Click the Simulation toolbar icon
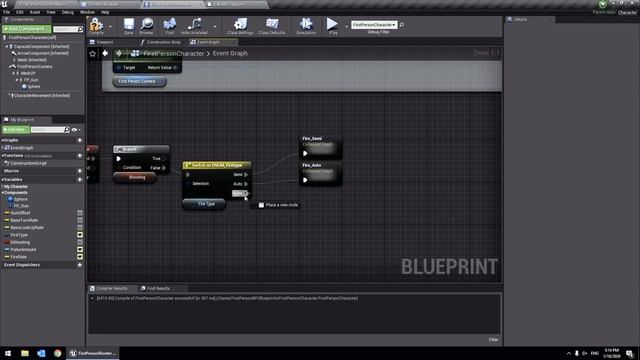 tap(306, 26)
